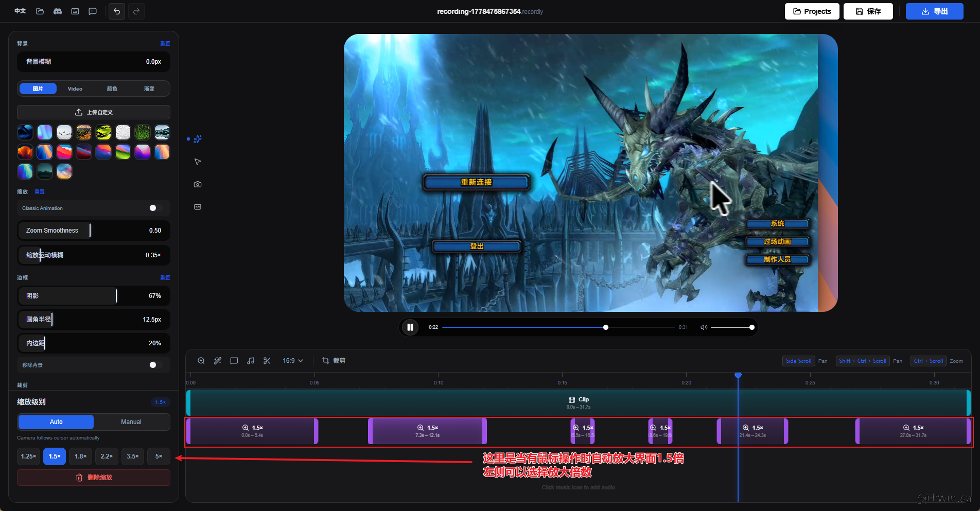Choose the 5× zoom level preset
Image resolution: width=980 pixels, height=511 pixels.
click(159, 456)
